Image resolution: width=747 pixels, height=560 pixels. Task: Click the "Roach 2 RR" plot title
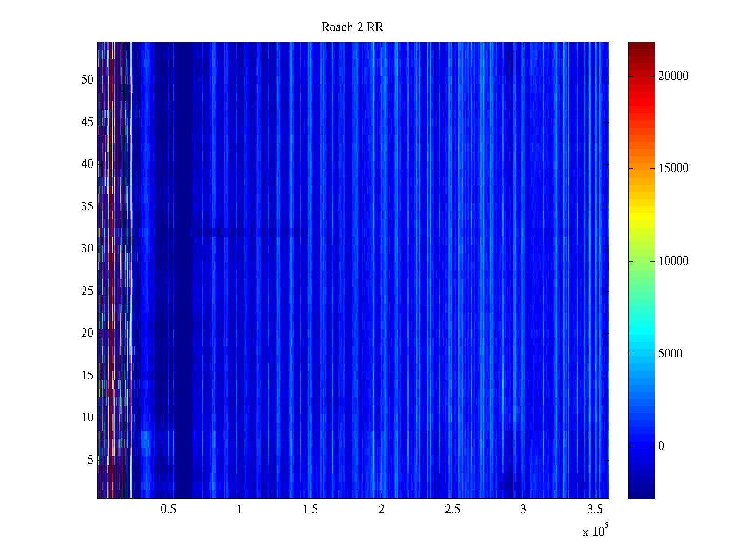(x=352, y=28)
